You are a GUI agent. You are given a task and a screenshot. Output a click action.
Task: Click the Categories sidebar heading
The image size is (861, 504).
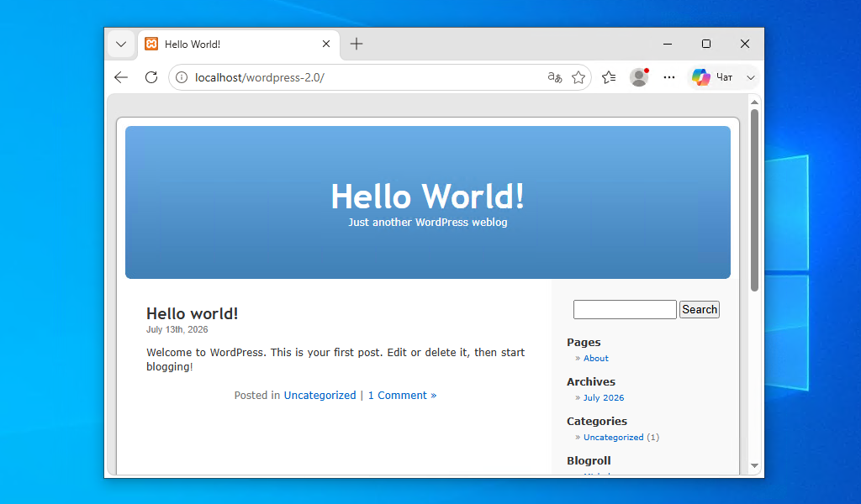[597, 421]
